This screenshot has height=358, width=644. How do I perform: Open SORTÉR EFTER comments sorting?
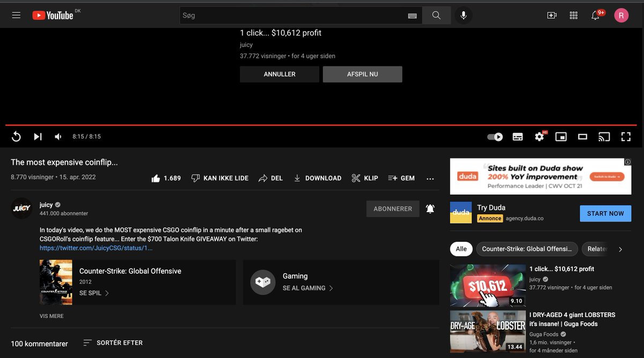pos(113,342)
